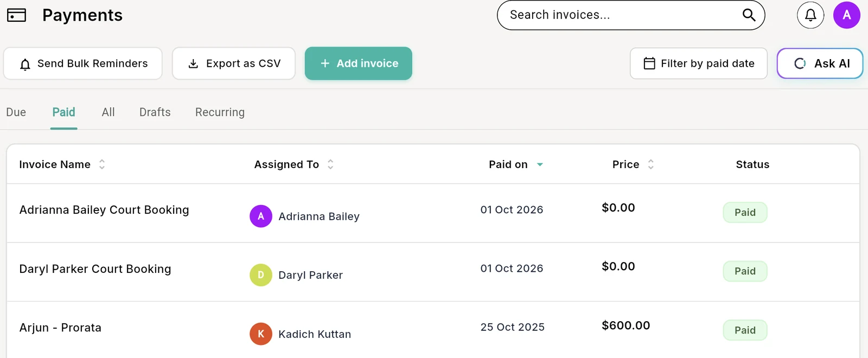Image resolution: width=868 pixels, height=358 pixels.
Task: Click the search magnifier icon
Action: [749, 15]
